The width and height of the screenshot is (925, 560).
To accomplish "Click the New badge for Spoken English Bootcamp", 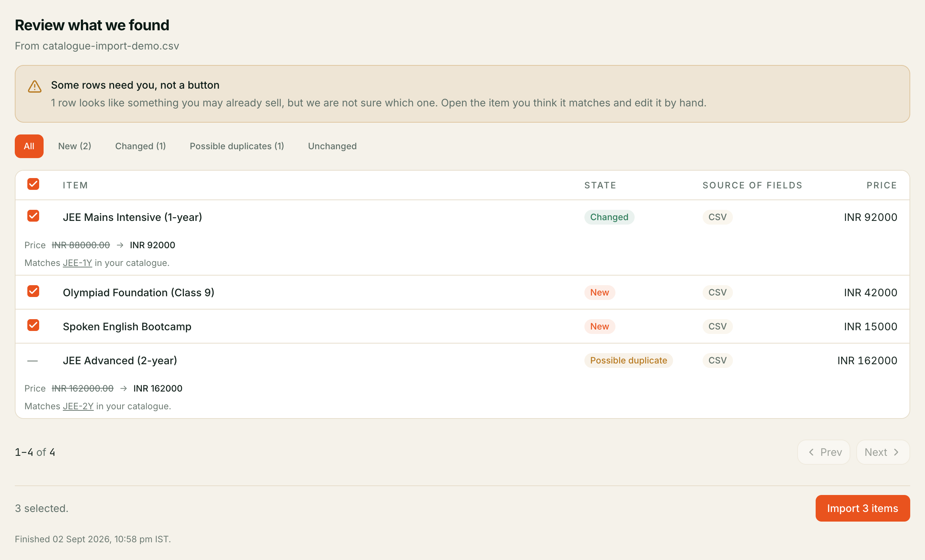I will (x=600, y=327).
